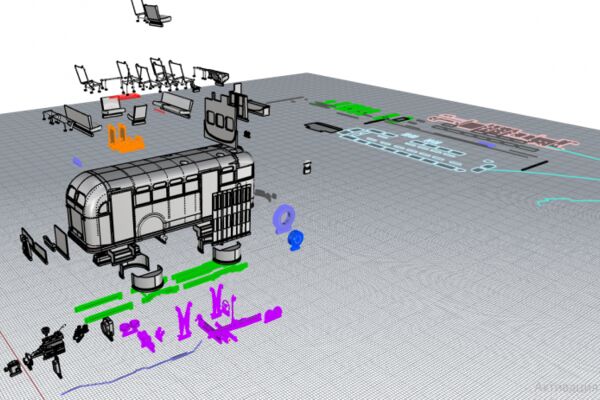The height and width of the screenshot is (400, 600).
Task: Pick the purple curve near bottom edge
Action: (132, 369)
